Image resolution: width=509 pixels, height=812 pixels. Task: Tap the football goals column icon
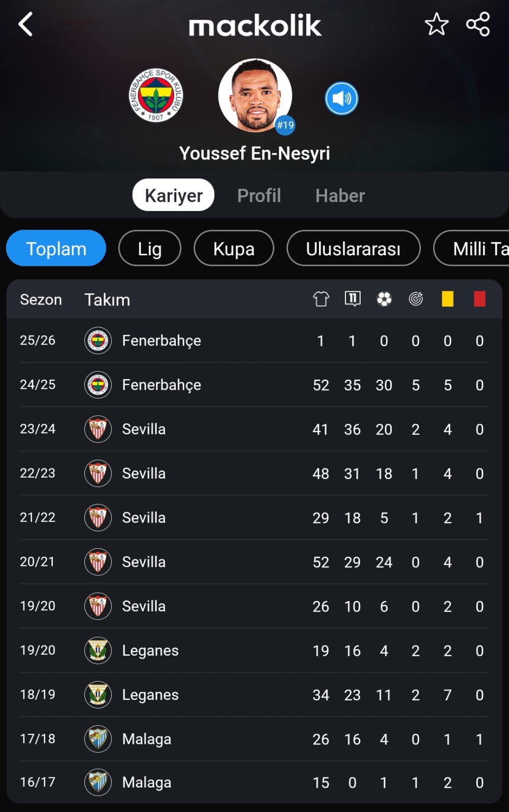tap(384, 299)
